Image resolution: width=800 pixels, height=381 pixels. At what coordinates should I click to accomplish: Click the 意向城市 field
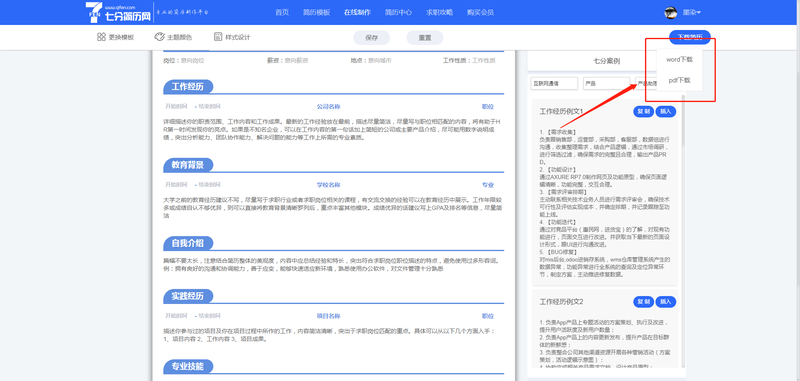pos(380,60)
